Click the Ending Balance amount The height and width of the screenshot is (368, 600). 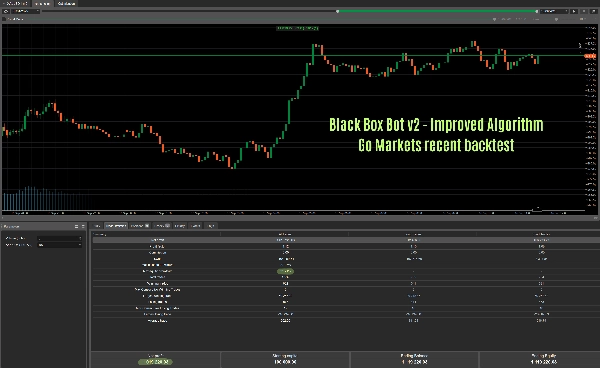[414, 361]
